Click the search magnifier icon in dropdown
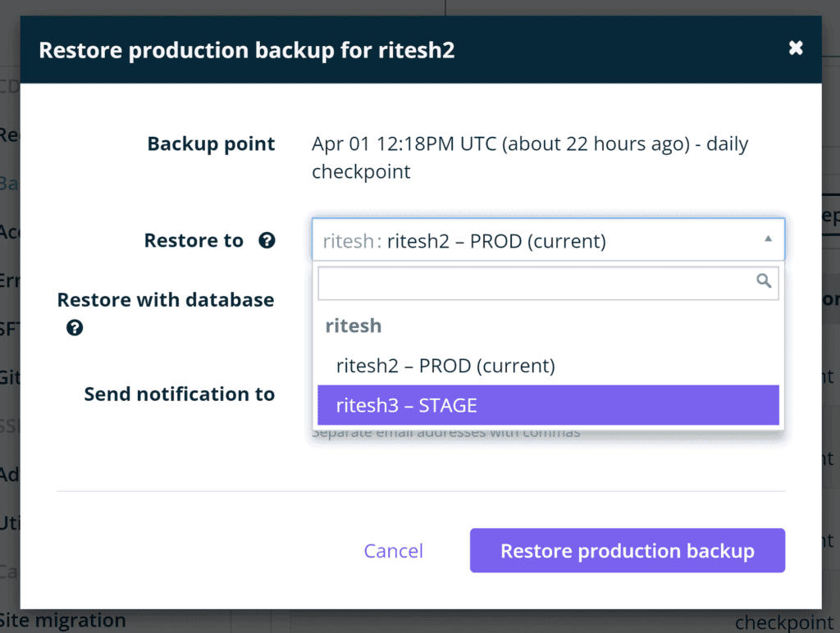 point(764,280)
